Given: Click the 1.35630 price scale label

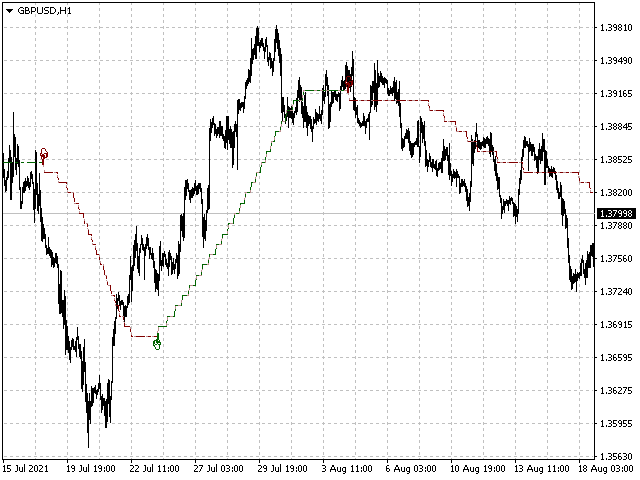Looking at the screenshot, I should [x=616, y=456].
